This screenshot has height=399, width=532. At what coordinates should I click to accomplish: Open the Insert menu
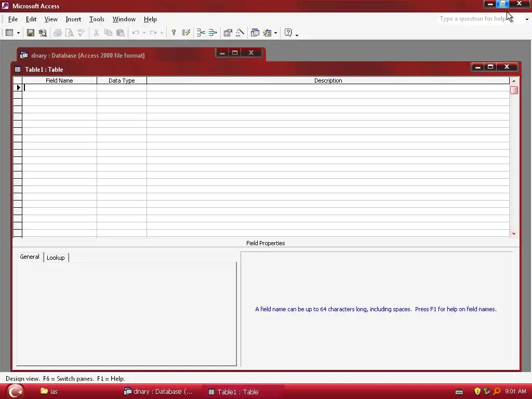click(x=73, y=19)
